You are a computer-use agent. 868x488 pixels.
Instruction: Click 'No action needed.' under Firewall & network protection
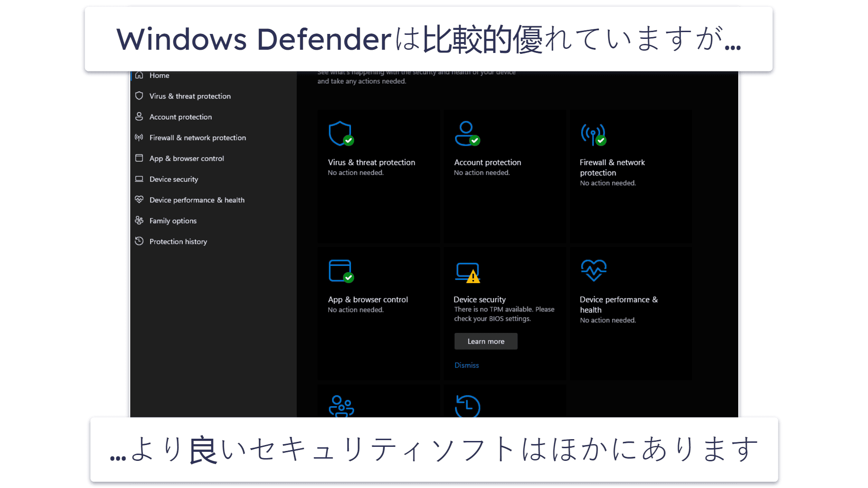pos(608,183)
